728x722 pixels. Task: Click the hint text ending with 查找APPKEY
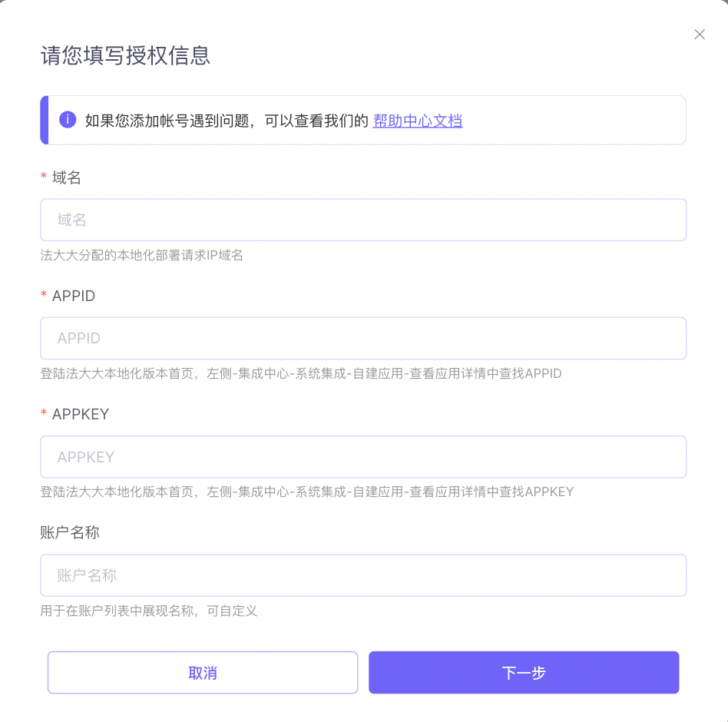307,492
